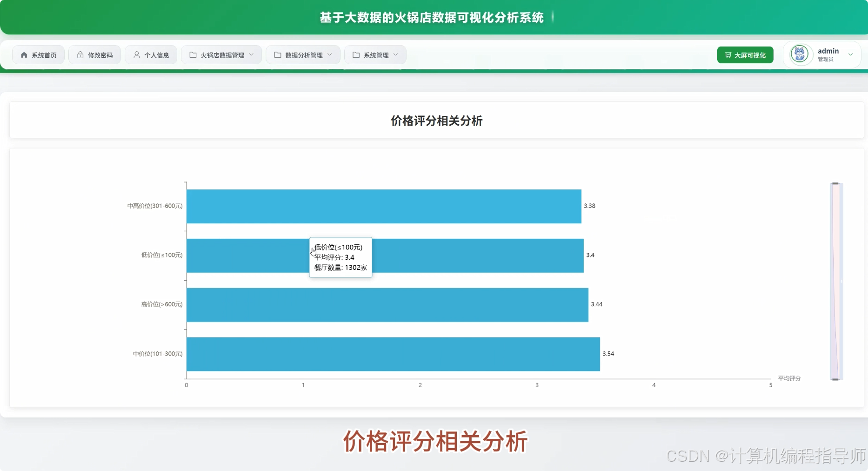Open the admin account dropdown arrow
This screenshot has height=471, width=868.
click(x=851, y=55)
